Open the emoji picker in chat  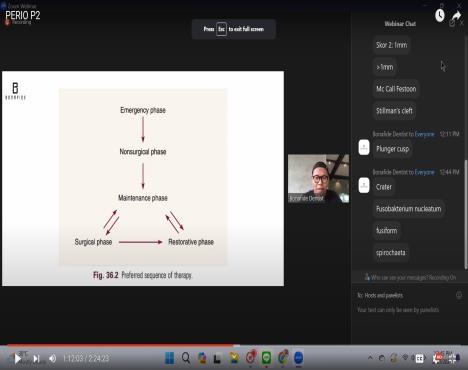pos(459,295)
